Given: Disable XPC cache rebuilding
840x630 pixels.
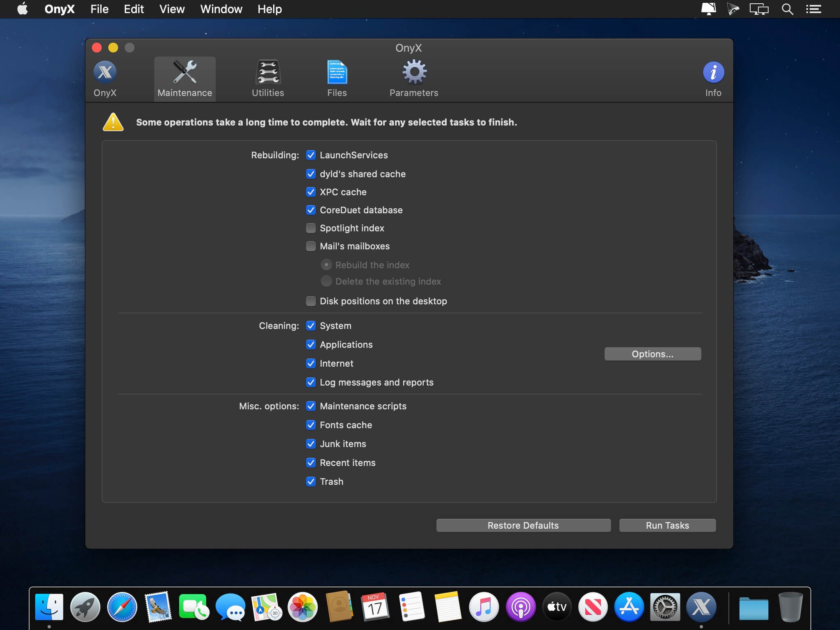Looking at the screenshot, I should click(311, 192).
